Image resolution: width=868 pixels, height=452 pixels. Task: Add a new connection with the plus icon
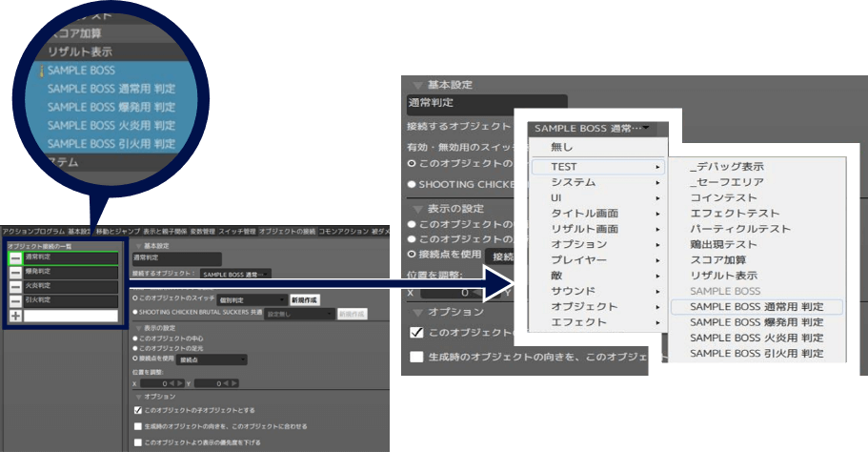tap(15, 315)
